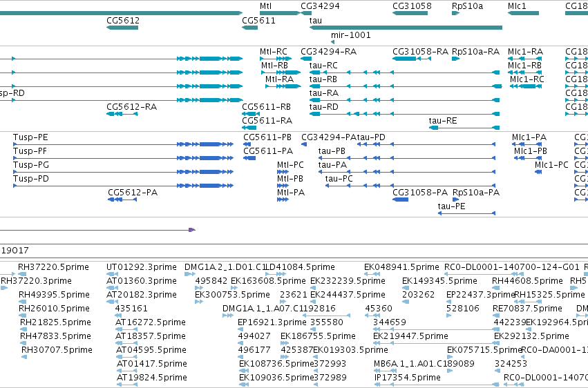Open the Tusp-PD protein feature
The image size is (588, 388).
pyautogui.click(x=124, y=186)
